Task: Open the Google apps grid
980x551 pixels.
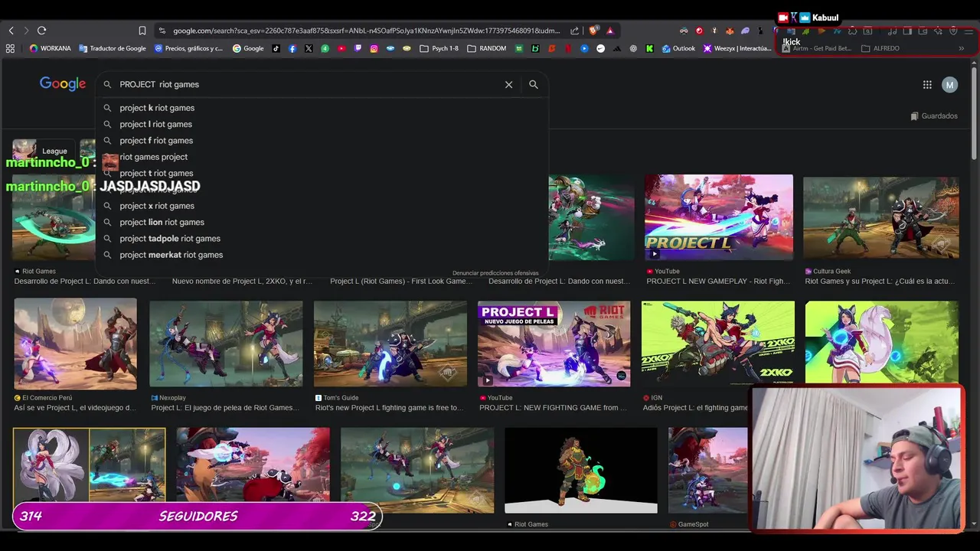Action: pos(927,85)
